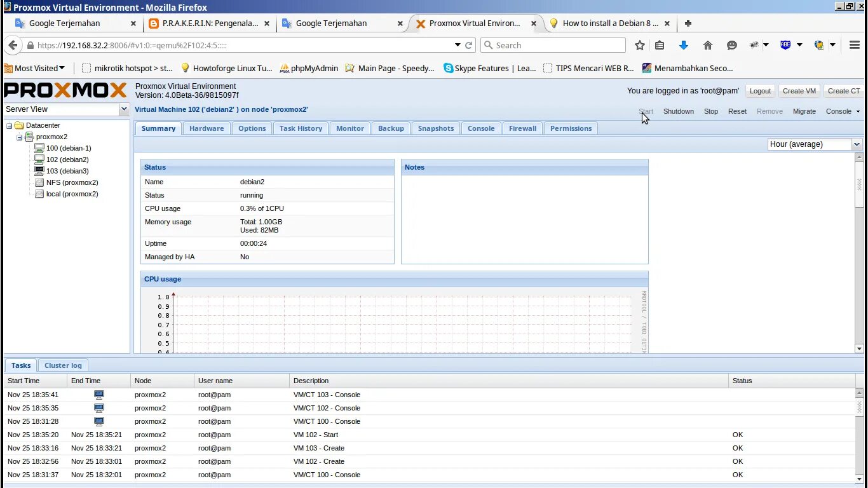Click the Logout button
Image resolution: width=868 pixels, height=488 pixels.
pos(760,91)
